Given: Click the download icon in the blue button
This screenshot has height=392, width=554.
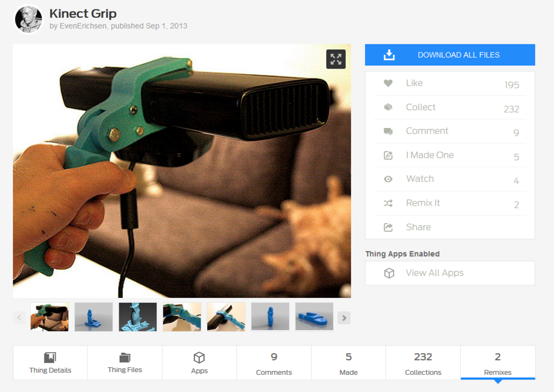Looking at the screenshot, I should 389,55.
